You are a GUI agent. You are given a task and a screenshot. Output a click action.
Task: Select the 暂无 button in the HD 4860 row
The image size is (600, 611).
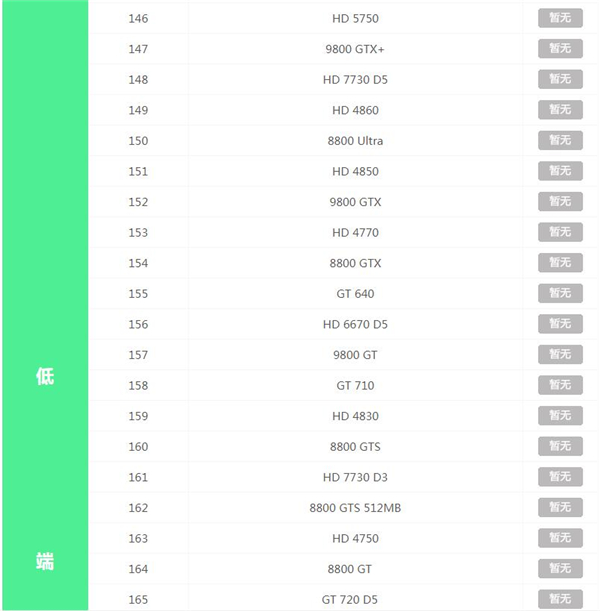[560, 110]
